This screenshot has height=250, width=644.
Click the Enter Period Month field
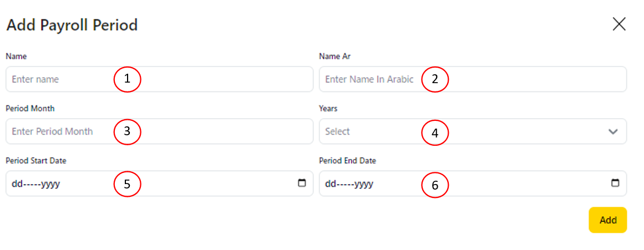[x=55, y=132]
